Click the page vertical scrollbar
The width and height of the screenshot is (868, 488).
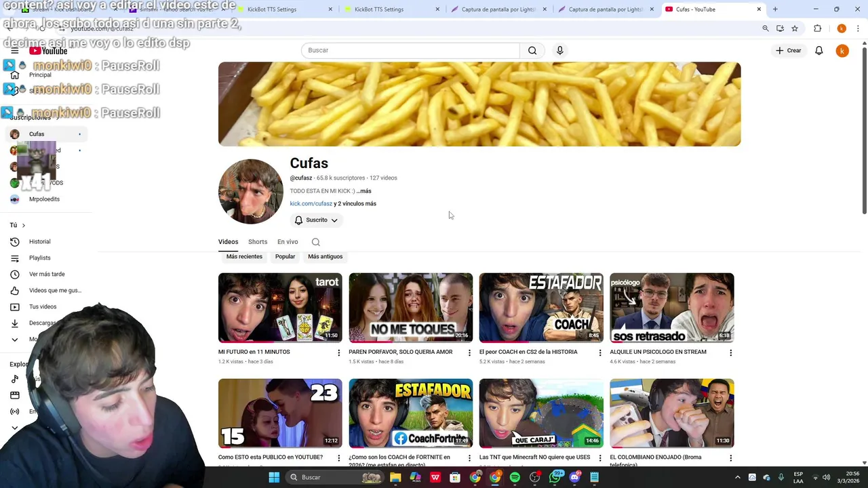pos(864,129)
